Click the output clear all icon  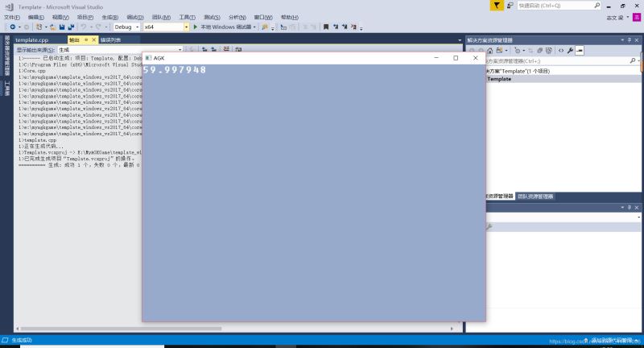coord(226,49)
